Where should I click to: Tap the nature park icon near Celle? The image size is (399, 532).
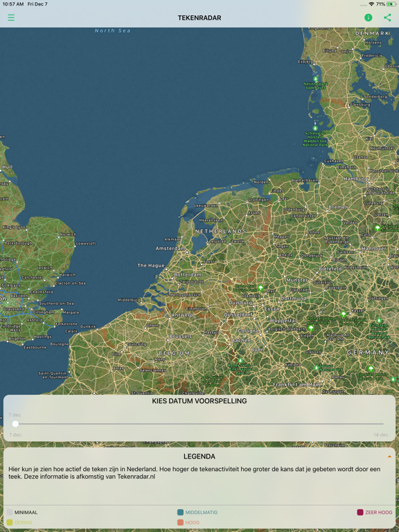tap(378, 228)
